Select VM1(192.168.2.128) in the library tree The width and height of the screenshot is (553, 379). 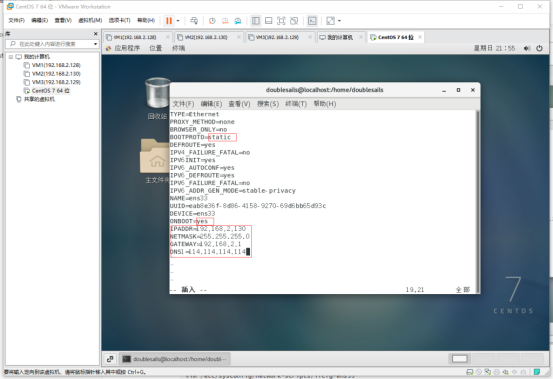[x=52, y=65]
